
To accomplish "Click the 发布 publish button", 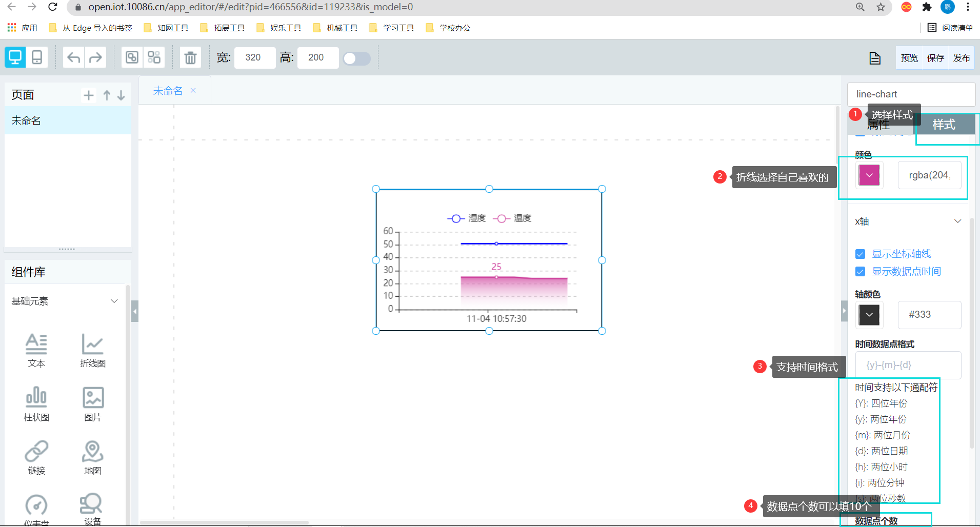I will [x=962, y=58].
